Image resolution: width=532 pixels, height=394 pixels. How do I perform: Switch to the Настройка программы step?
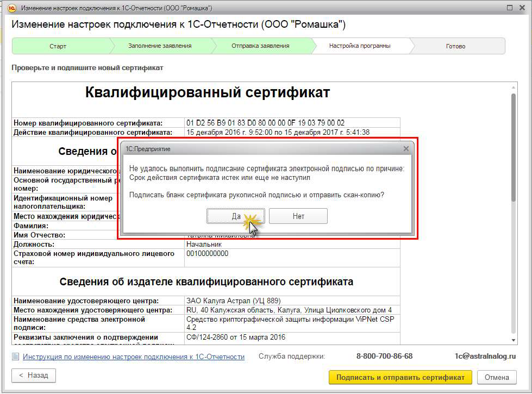click(x=360, y=46)
